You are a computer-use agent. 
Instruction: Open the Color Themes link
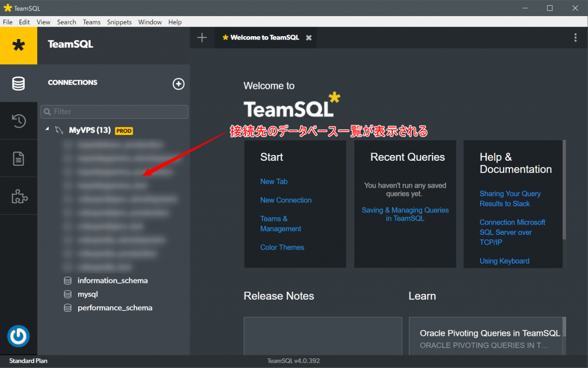click(x=282, y=247)
